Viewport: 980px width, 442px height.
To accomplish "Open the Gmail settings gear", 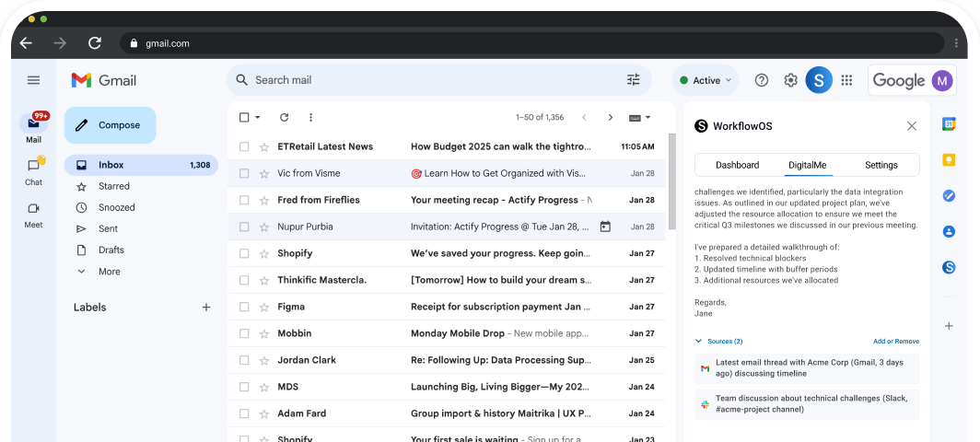I will (x=790, y=80).
